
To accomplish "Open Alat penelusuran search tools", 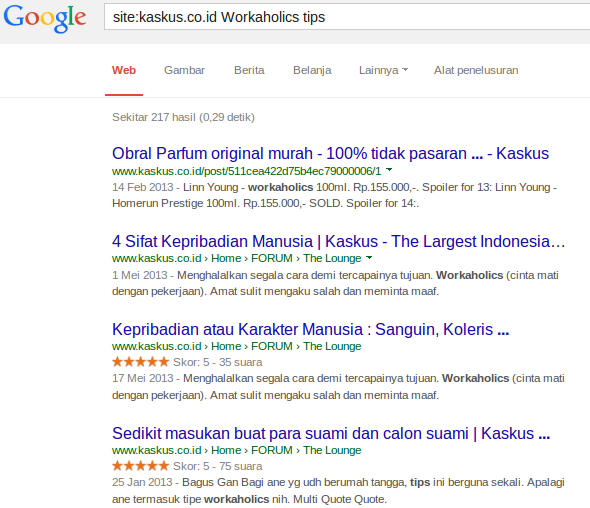I will pyautogui.click(x=476, y=70).
